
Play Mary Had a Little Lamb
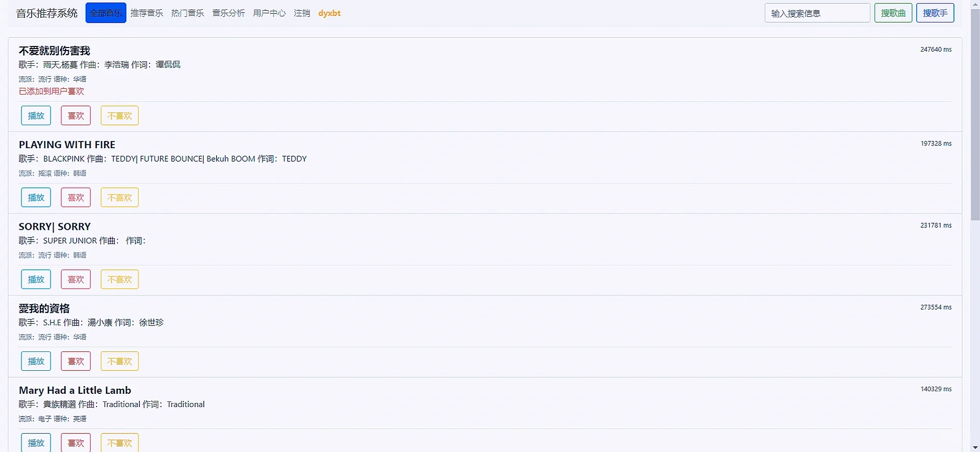click(x=36, y=442)
